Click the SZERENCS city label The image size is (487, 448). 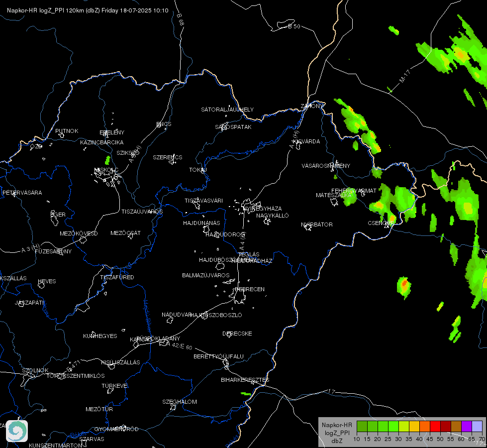click(168, 157)
